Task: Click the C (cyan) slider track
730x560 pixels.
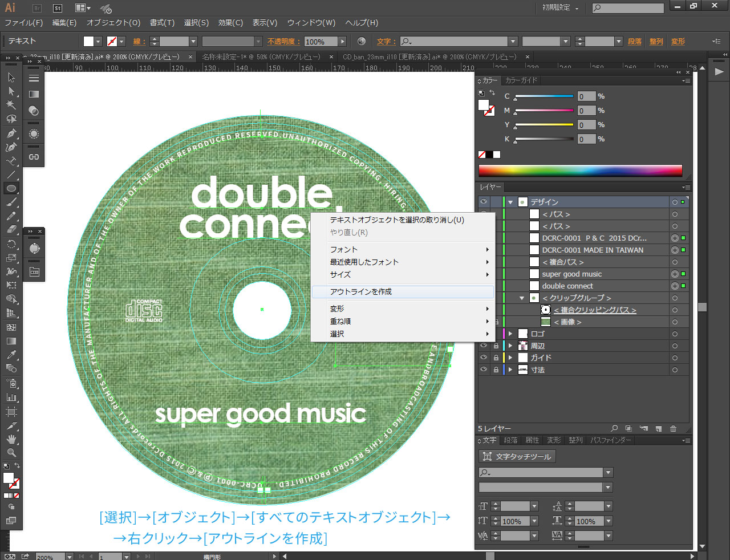Action: (x=544, y=96)
